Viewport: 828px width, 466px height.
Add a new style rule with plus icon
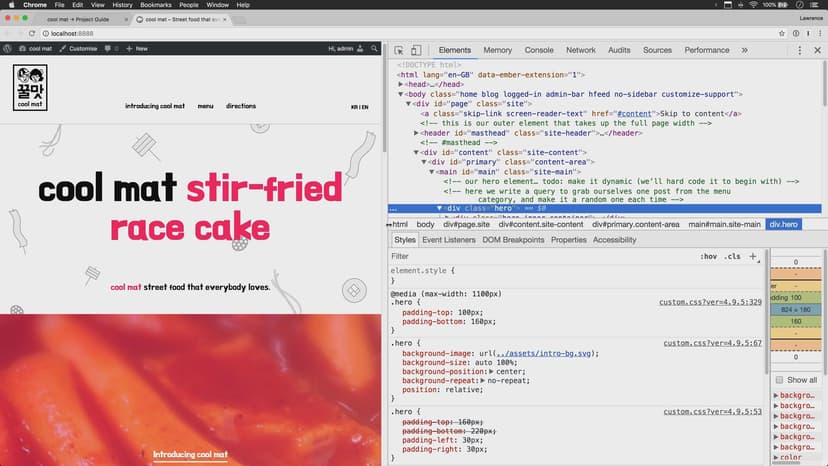753,256
